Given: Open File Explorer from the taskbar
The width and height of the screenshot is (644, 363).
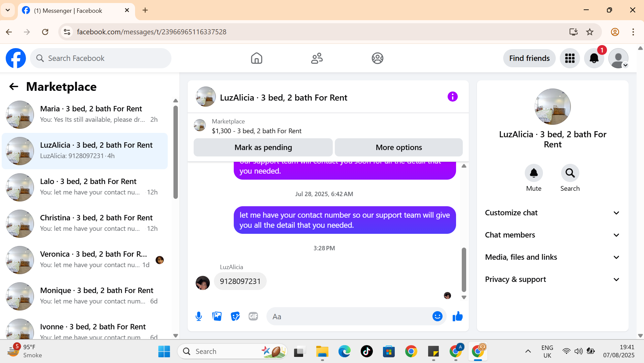Looking at the screenshot, I should pos(322,352).
